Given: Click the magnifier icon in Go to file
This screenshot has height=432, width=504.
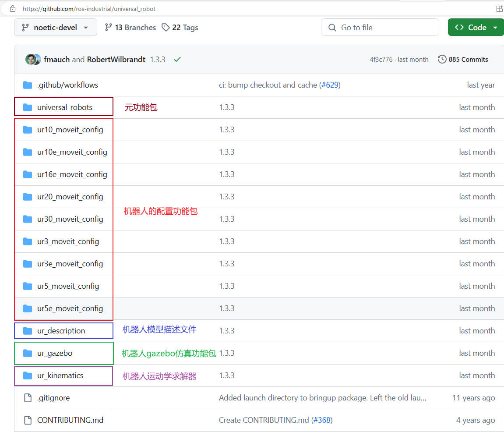Looking at the screenshot, I should (332, 28).
